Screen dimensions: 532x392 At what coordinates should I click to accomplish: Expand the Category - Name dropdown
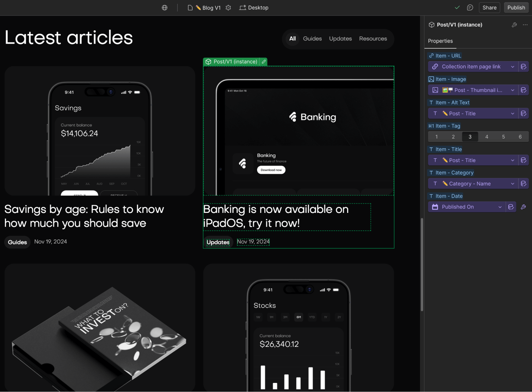tap(473, 183)
